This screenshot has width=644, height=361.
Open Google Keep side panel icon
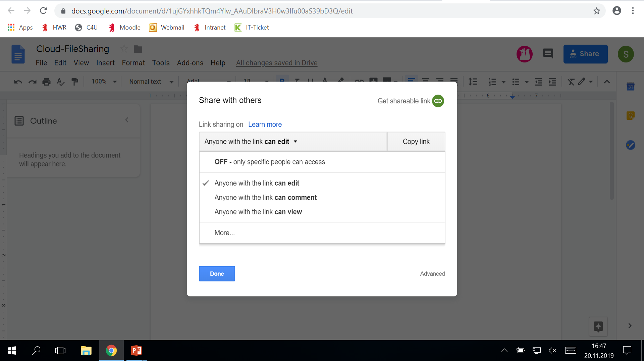pos(630,116)
